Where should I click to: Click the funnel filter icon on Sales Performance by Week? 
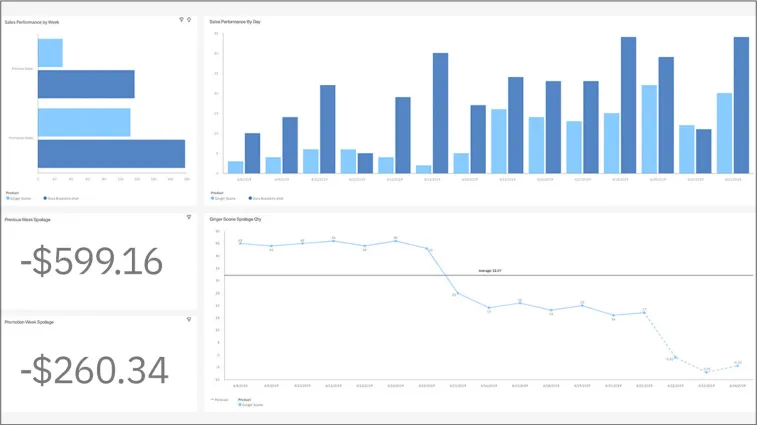(x=182, y=20)
